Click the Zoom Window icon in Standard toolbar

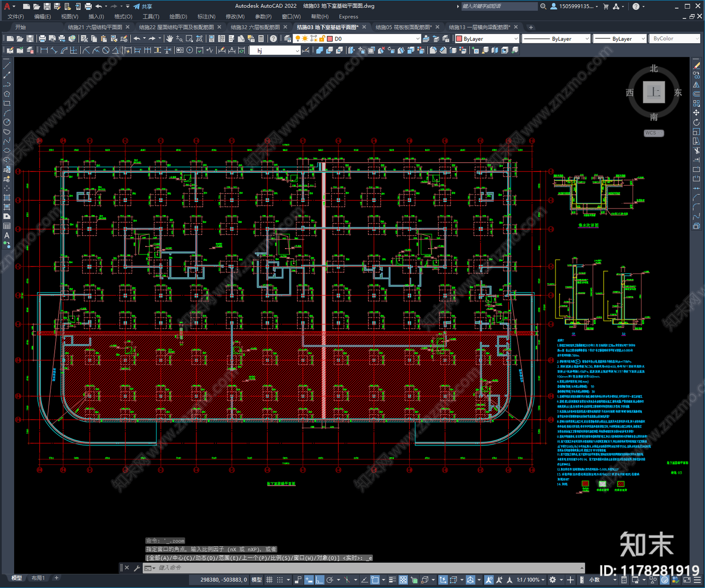pos(189,39)
